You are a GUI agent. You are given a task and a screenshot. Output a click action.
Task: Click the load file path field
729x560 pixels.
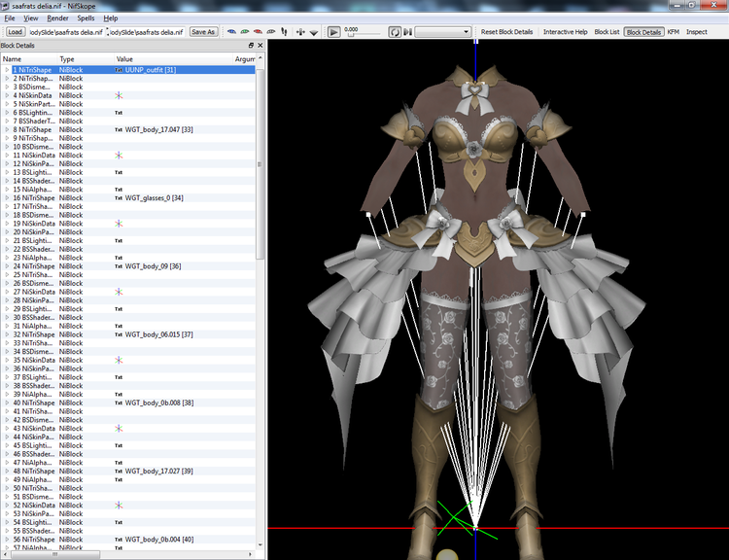click(66, 32)
